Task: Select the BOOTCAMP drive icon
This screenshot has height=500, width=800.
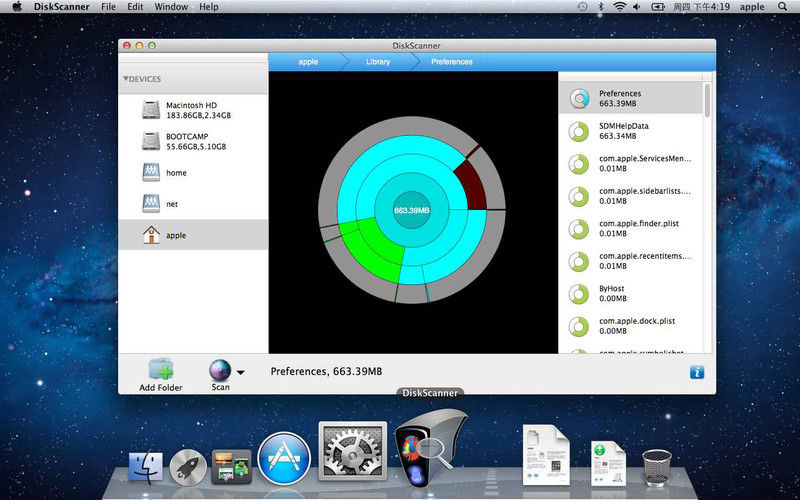Action: pos(151,141)
